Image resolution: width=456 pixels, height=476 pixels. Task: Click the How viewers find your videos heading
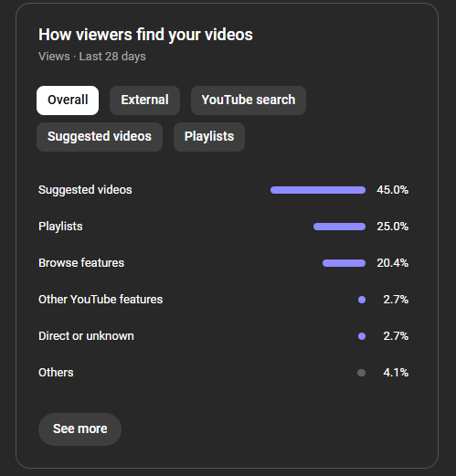[145, 35]
